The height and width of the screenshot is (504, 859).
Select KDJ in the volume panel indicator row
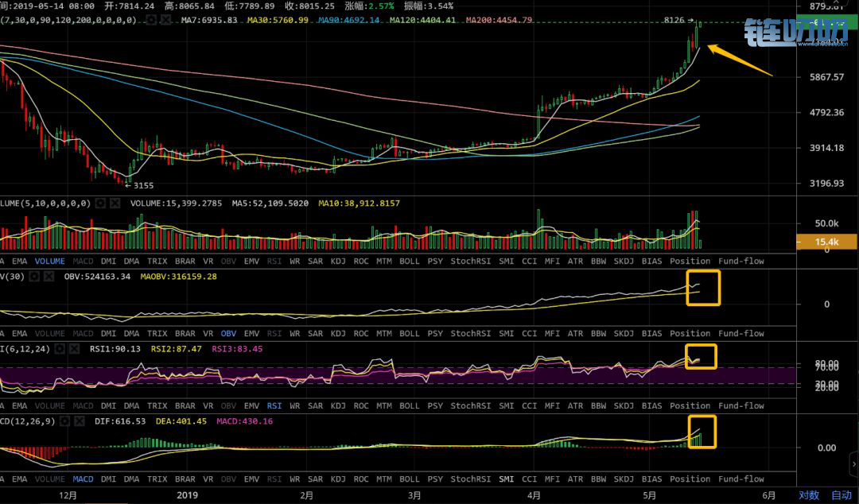pyautogui.click(x=338, y=261)
